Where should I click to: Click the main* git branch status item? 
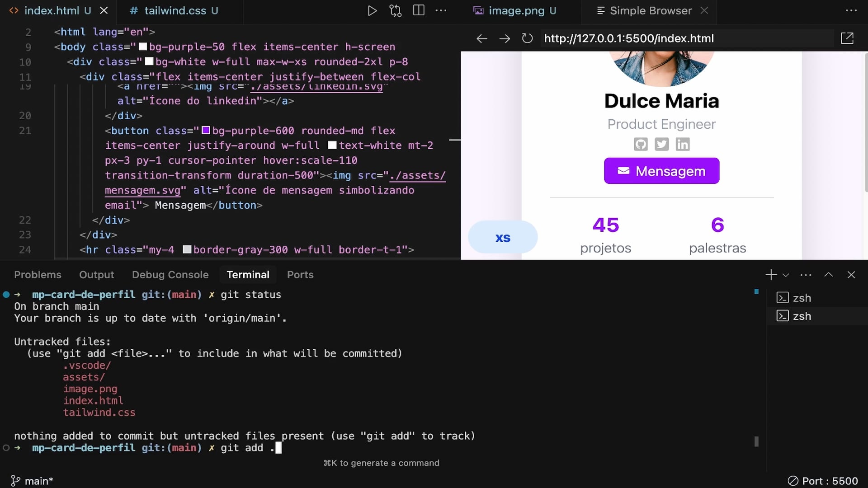[32, 481]
